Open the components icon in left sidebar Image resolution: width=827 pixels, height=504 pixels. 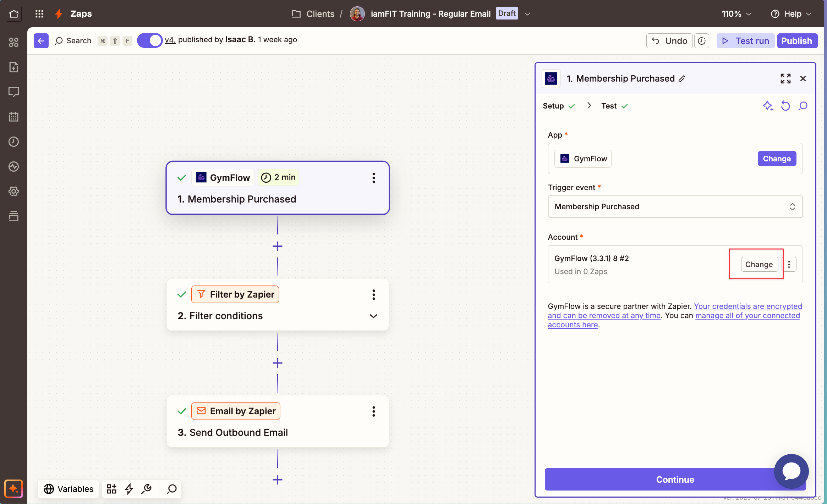[13, 43]
